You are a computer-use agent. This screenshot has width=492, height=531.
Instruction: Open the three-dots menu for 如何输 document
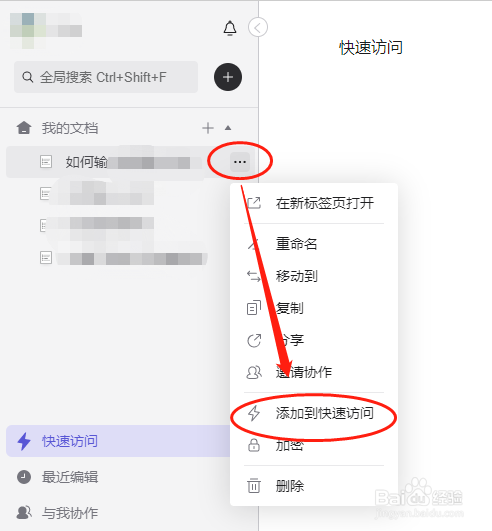click(x=240, y=162)
